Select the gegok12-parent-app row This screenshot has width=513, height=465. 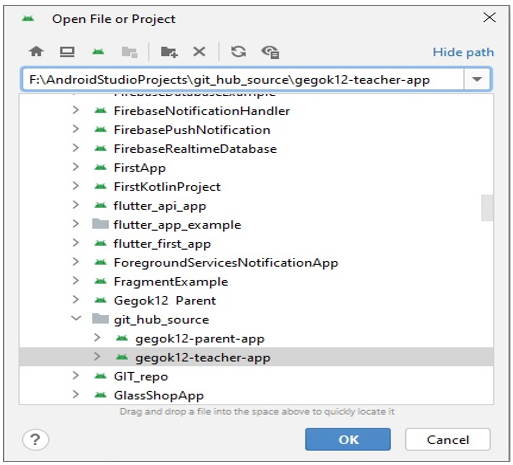256,339
